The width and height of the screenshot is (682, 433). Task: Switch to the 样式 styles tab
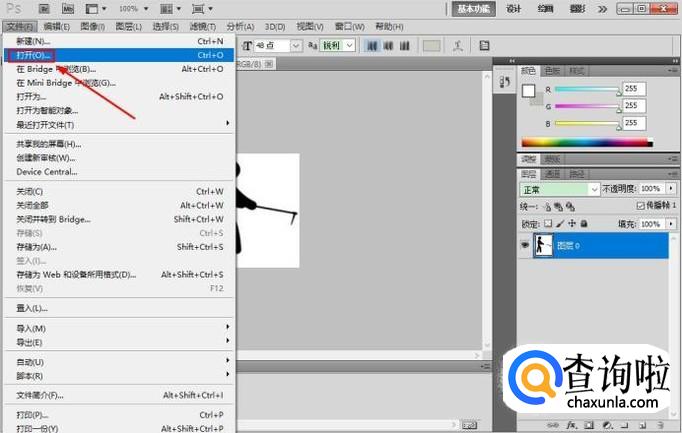[x=577, y=70]
